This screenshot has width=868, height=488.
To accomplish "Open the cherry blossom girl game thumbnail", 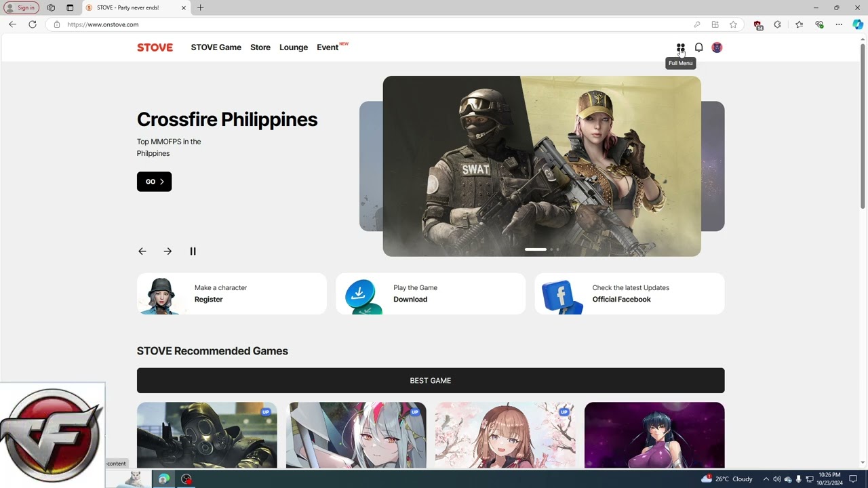I will (x=505, y=434).
